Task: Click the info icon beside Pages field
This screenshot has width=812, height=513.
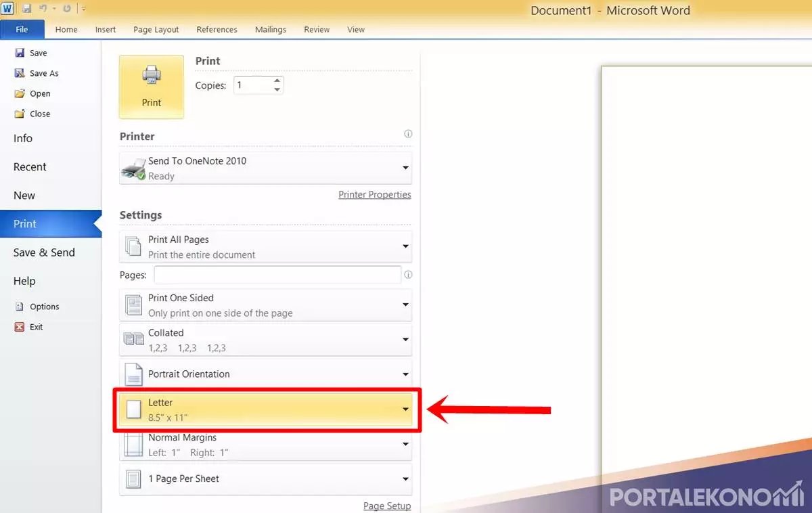Action: 408,275
